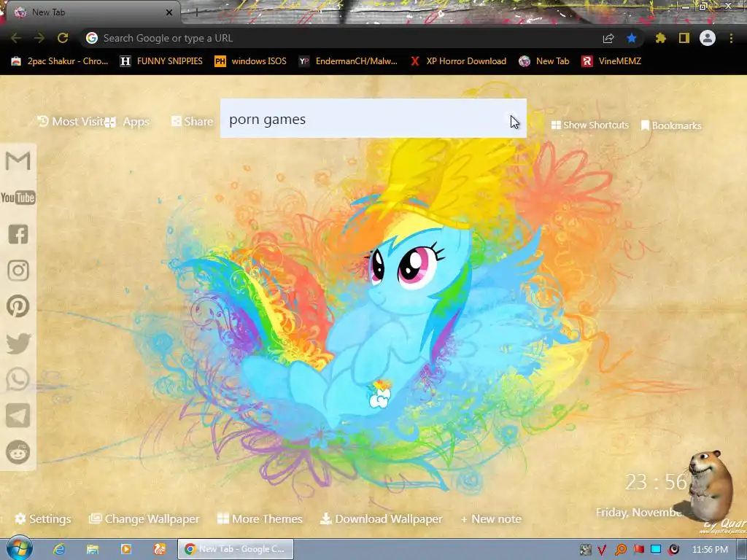Click the orange magnifier tray icon
Image resolution: width=747 pixels, height=560 pixels.
click(x=620, y=550)
